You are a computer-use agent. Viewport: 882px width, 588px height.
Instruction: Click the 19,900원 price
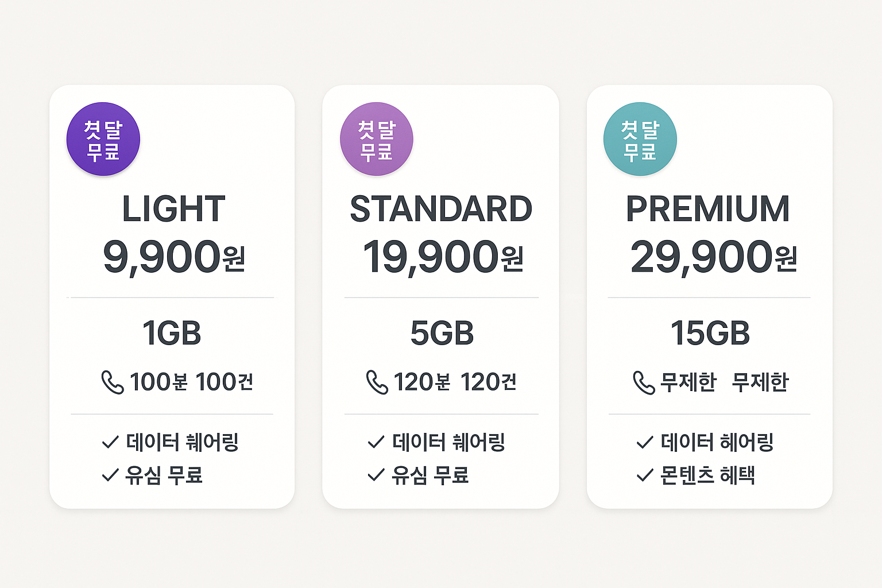point(443,257)
